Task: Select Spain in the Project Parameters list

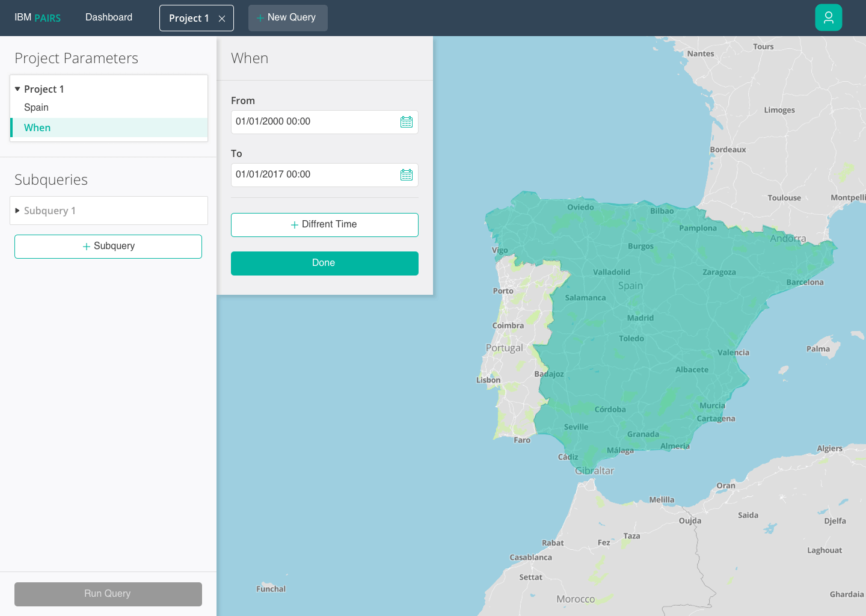Action: point(37,107)
